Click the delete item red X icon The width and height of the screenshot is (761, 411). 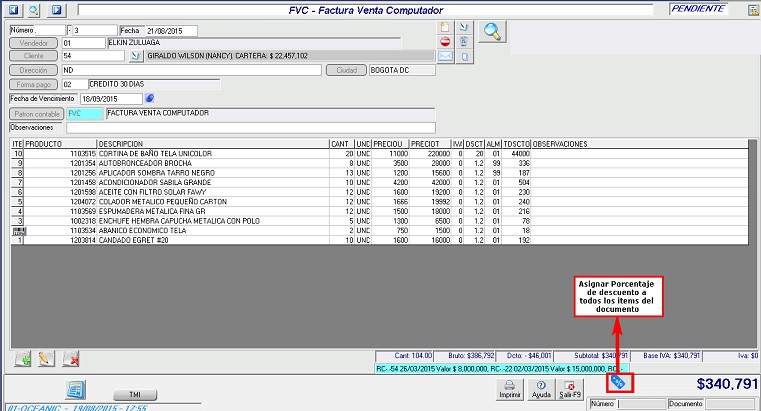71,357
